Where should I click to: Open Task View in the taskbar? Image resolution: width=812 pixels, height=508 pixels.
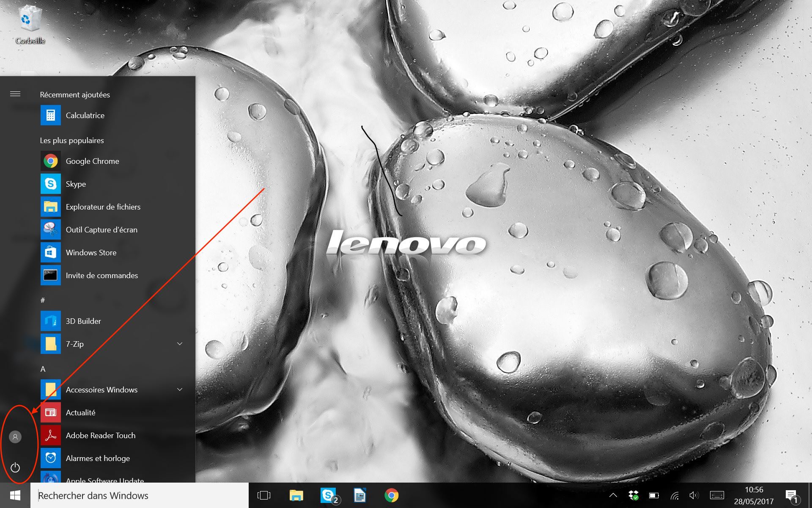point(264,495)
